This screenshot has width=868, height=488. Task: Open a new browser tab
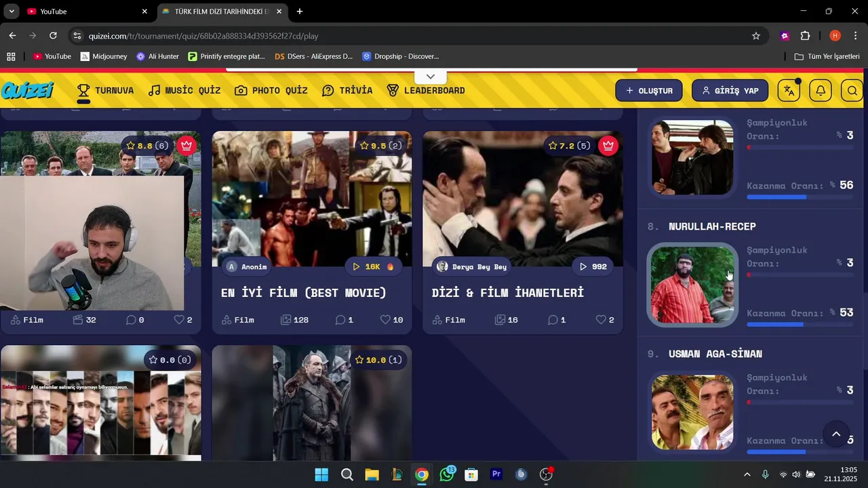point(300,12)
